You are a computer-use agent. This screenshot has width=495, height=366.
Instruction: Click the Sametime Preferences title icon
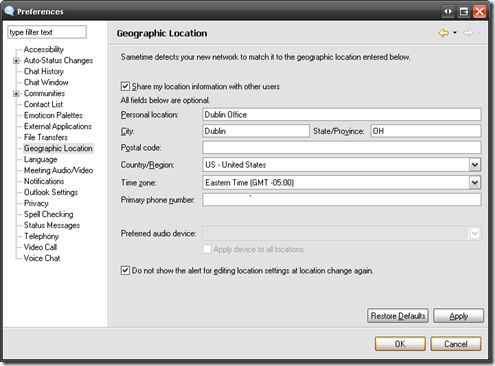(9, 11)
